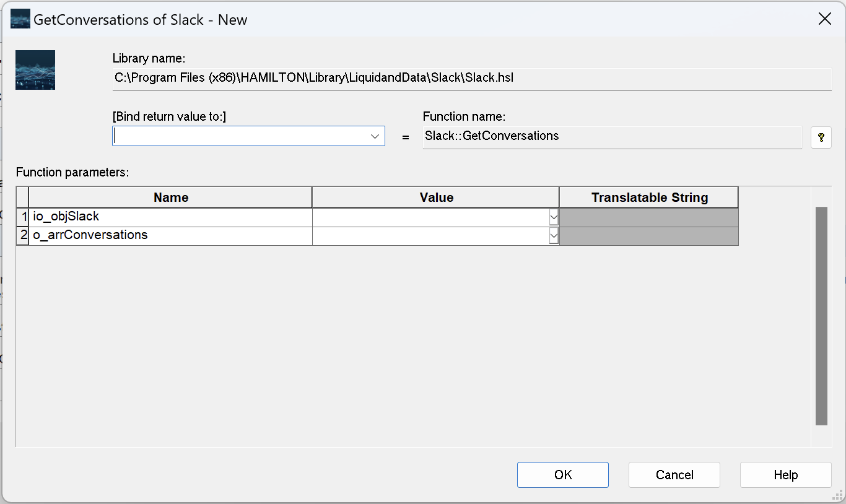
Task: Click the Value column header
Action: [x=436, y=198]
